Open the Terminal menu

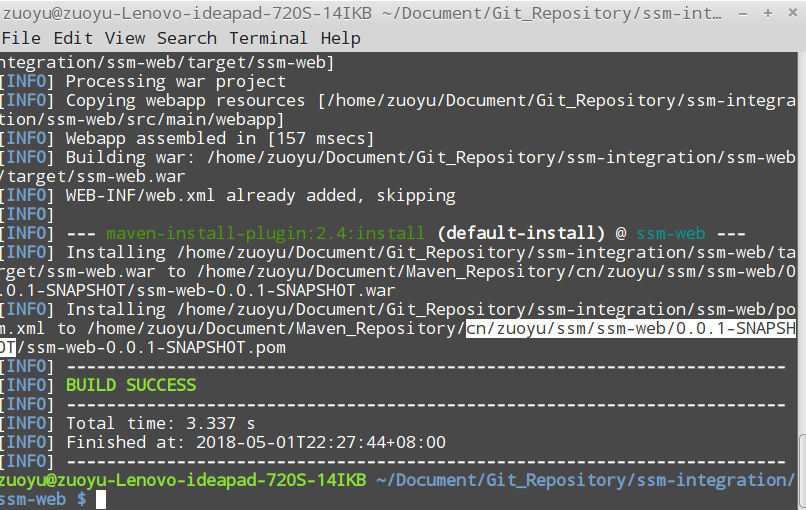(268, 38)
